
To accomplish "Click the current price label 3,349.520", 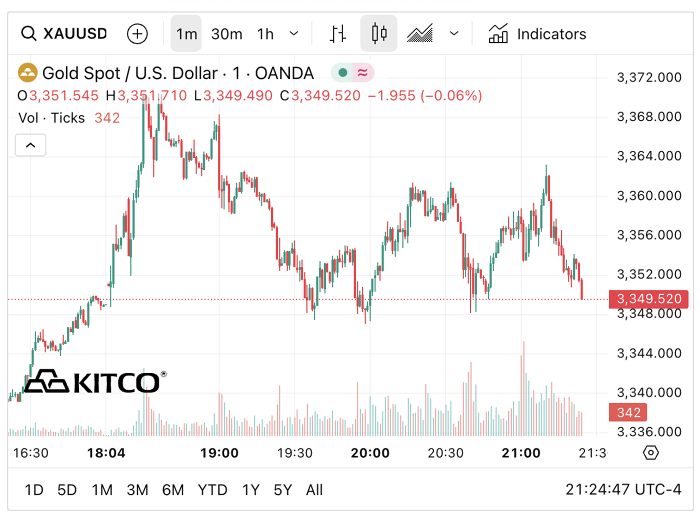I will click(649, 299).
